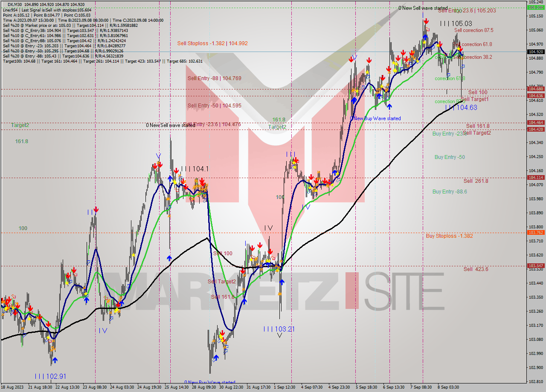This screenshot has height=392, width=546.
Task: Click the green 'correction 61.8' label
Action: [x=450, y=78]
